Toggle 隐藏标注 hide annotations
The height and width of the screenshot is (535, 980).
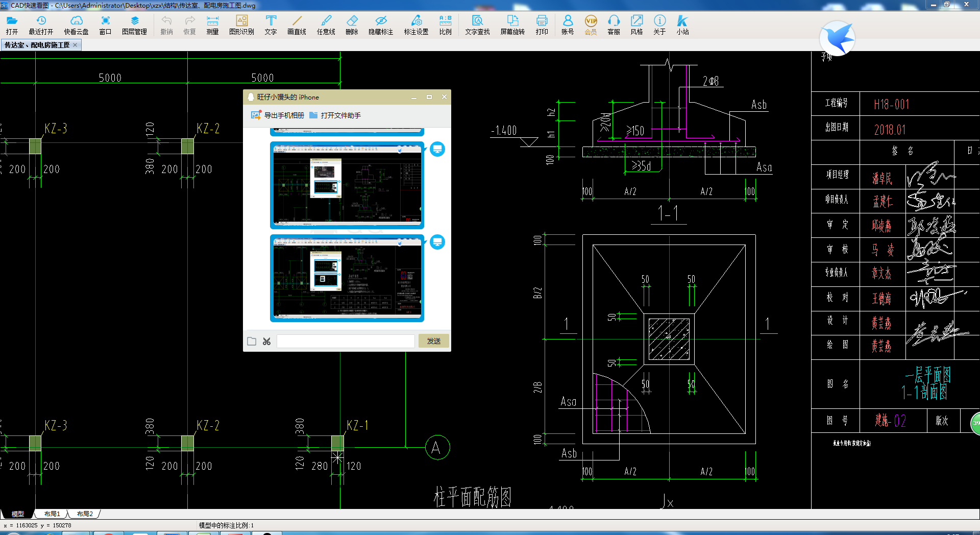(x=381, y=25)
